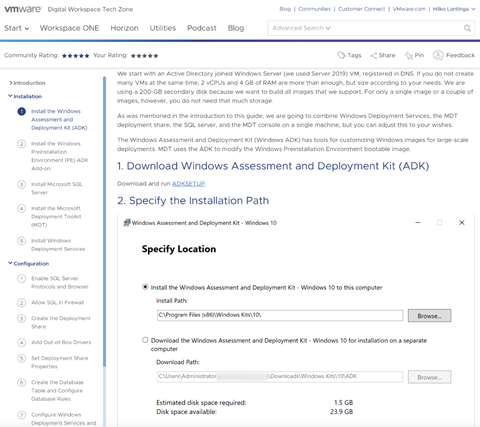Click step 2 circle for Allow SQL in Firewall

(21, 303)
